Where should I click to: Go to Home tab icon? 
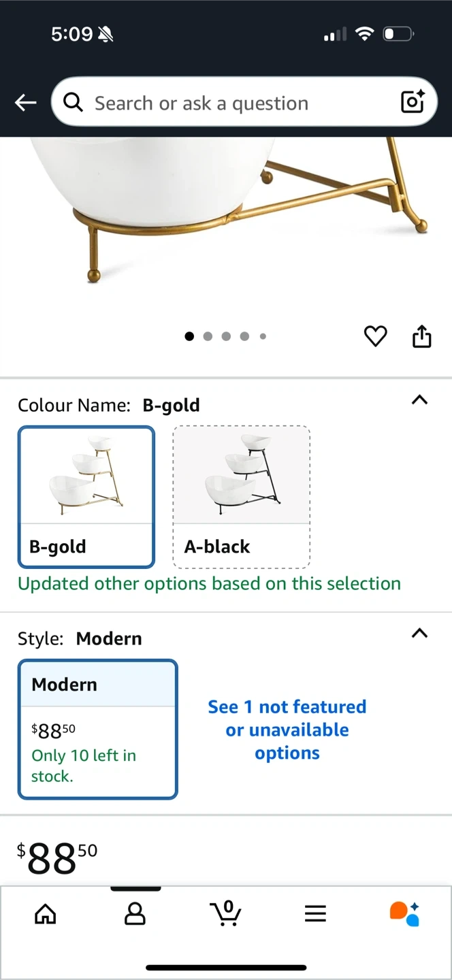[46, 914]
